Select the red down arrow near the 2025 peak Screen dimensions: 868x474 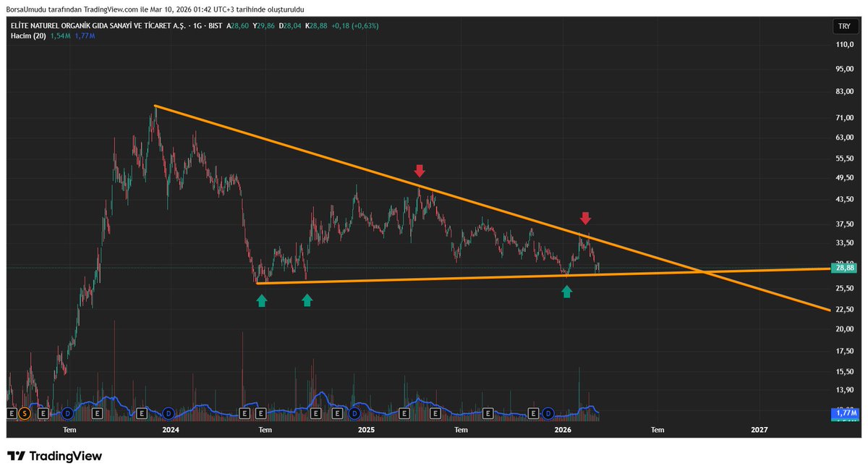420,171
